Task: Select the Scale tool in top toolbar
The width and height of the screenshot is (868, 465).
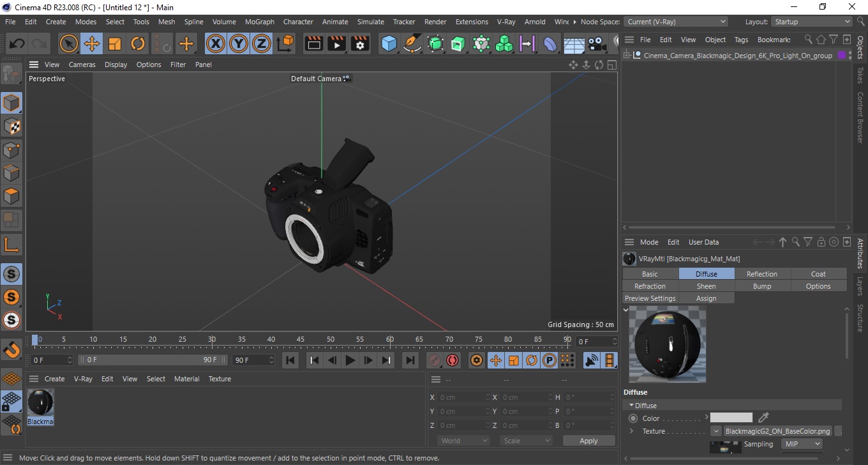Action: [x=115, y=44]
